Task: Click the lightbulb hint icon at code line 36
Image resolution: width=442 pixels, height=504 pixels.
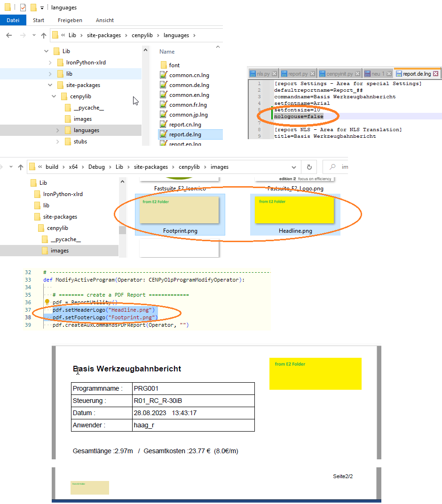Action: click(x=47, y=302)
